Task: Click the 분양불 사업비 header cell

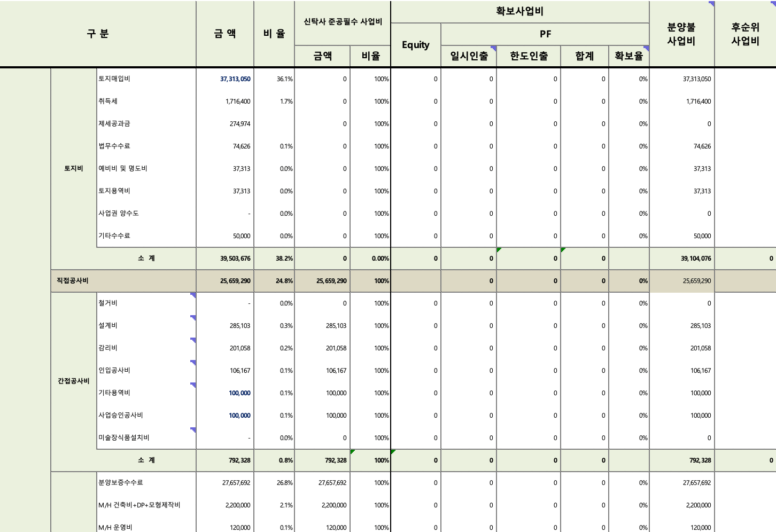Action: (681, 34)
